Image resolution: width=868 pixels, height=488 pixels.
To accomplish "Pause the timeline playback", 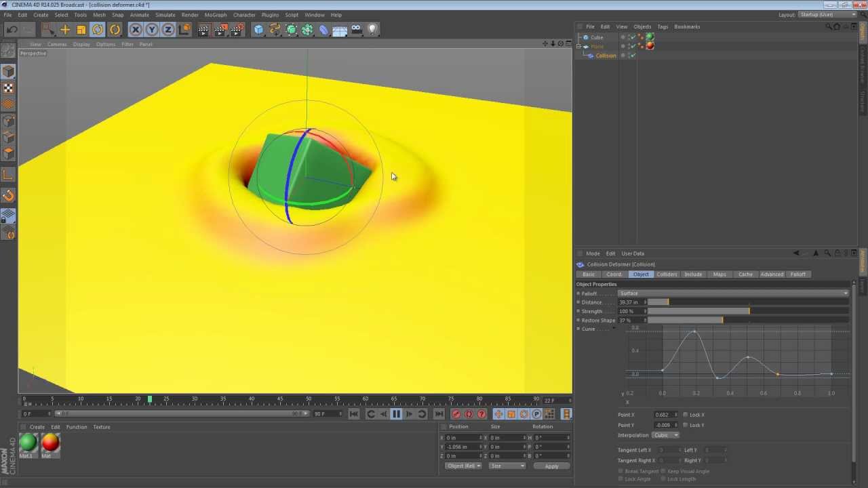I will tap(396, 414).
